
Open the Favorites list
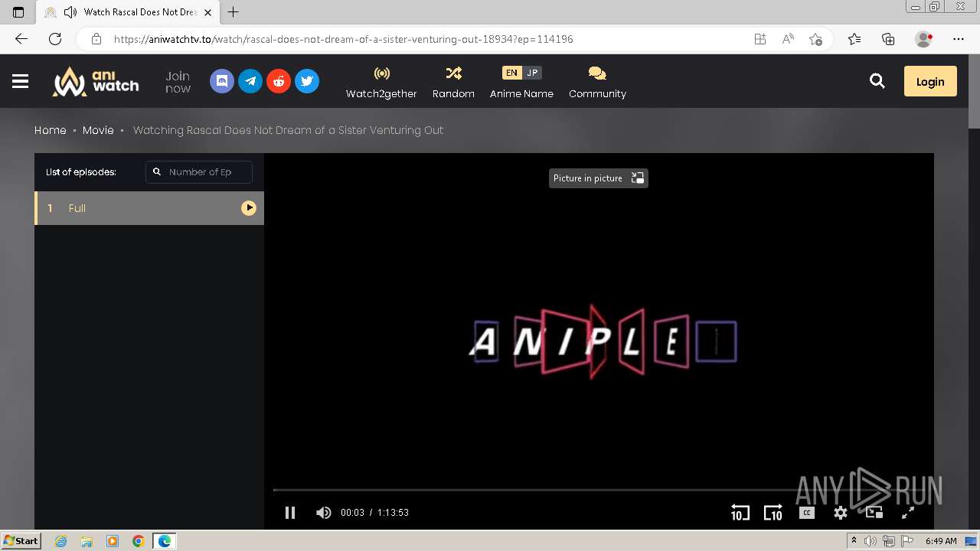pos(854,39)
